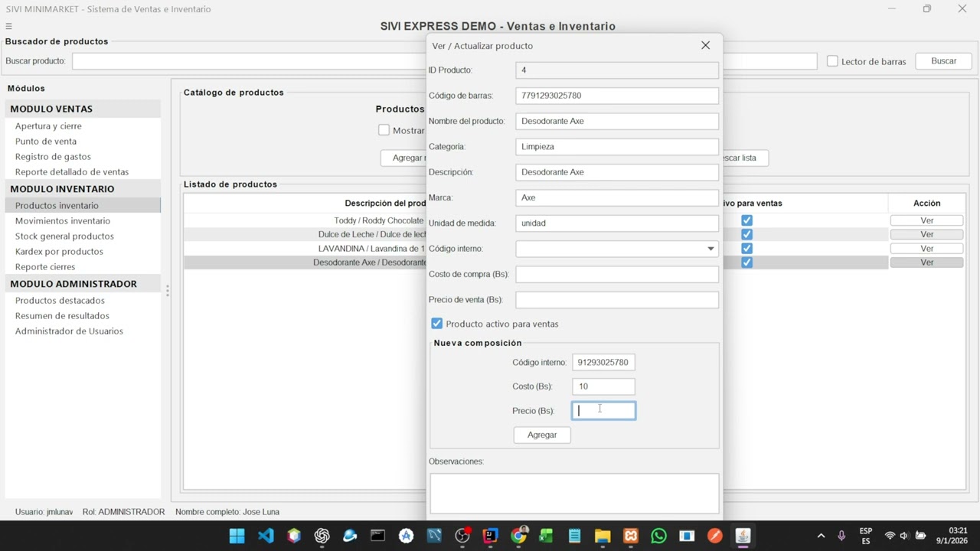This screenshot has width=980, height=551.
Task: Open Productos destacados
Action: [60, 300]
